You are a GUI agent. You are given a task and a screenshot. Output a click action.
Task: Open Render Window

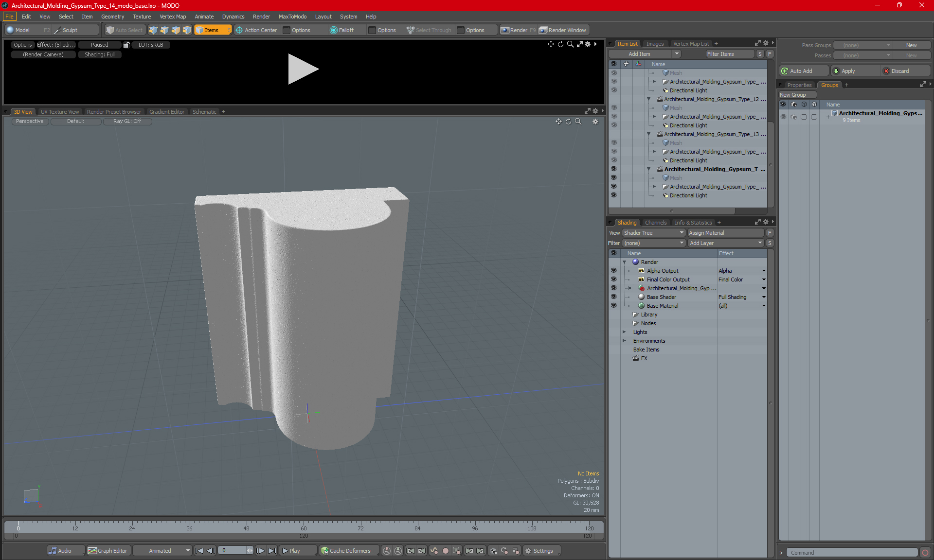coord(563,30)
